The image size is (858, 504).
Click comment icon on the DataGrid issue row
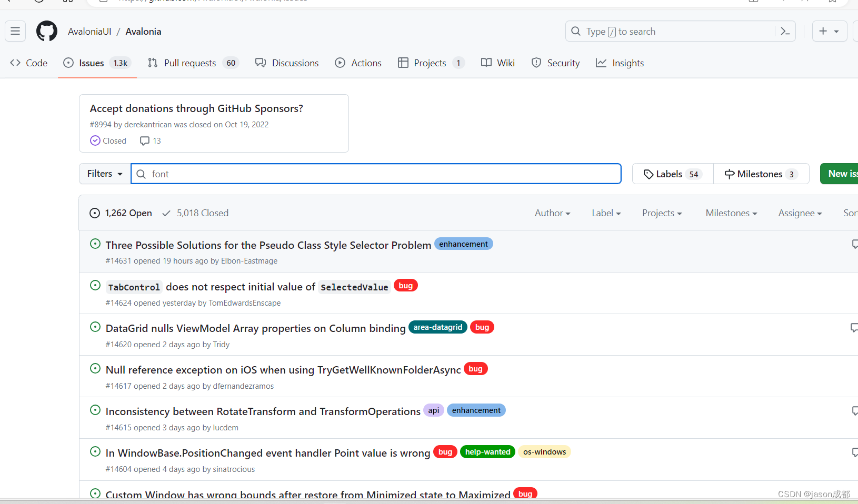coord(854,328)
